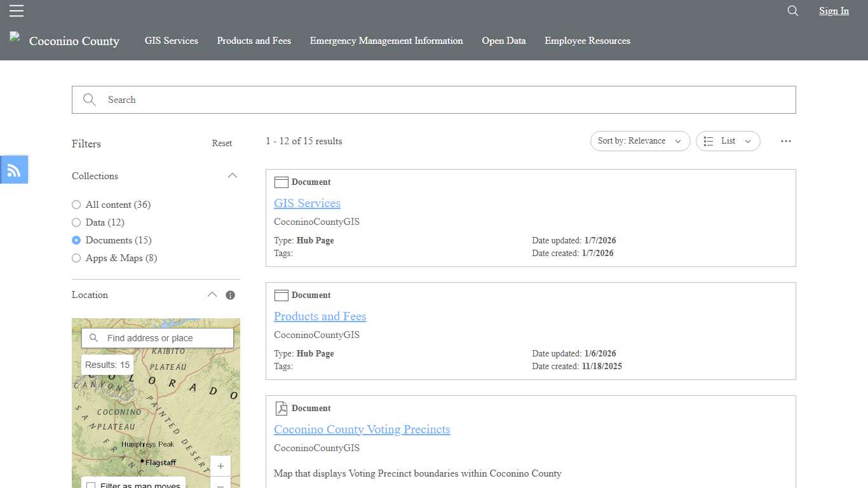Screen dimensions: 868x488
Task: Click the PDF icon beside Voting Precincts
Action: pos(281,408)
